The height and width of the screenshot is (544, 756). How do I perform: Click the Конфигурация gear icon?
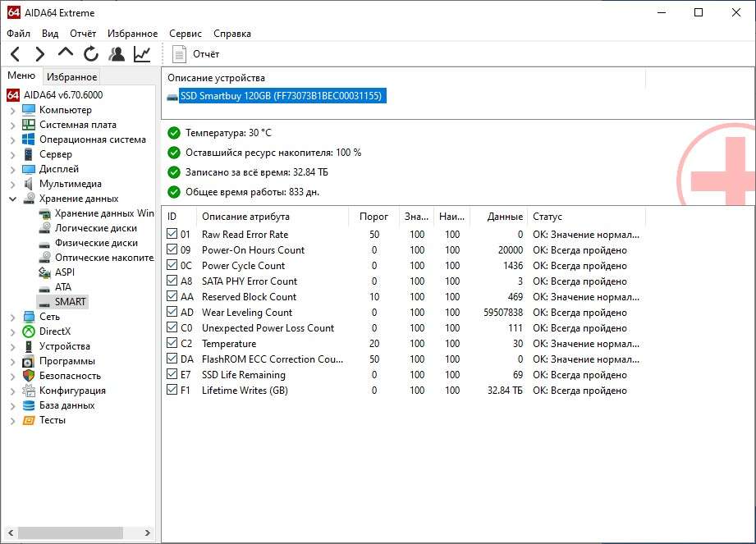[x=29, y=391]
